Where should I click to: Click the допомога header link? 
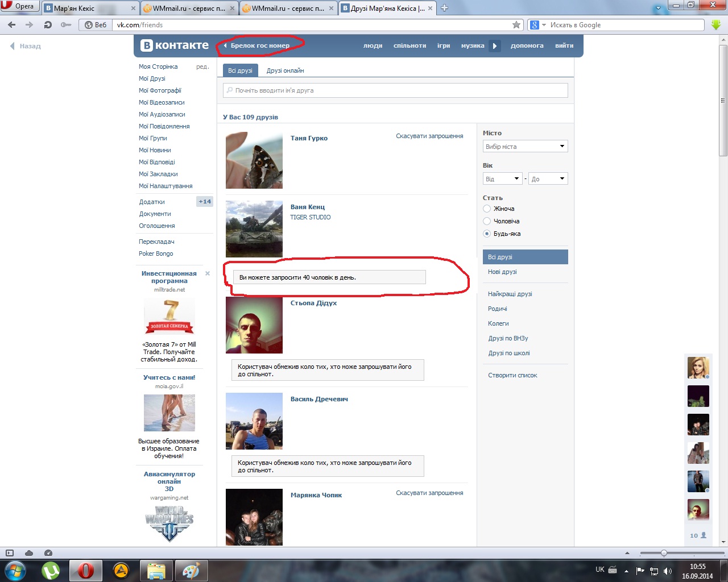click(527, 45)
